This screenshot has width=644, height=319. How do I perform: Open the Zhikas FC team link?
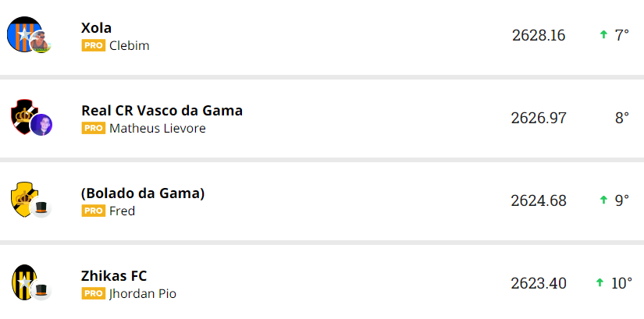114,275
